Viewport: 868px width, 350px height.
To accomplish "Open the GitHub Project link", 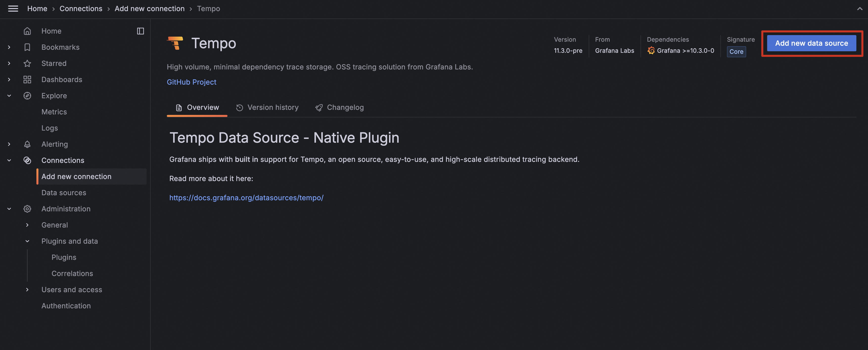I will click(191, 82).
